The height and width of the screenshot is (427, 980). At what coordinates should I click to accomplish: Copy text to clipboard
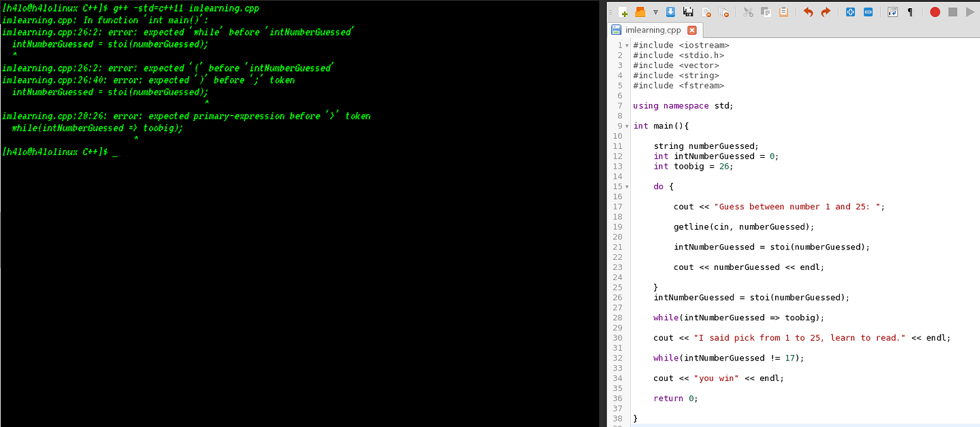pyautogui.click(x=766, y=12)
